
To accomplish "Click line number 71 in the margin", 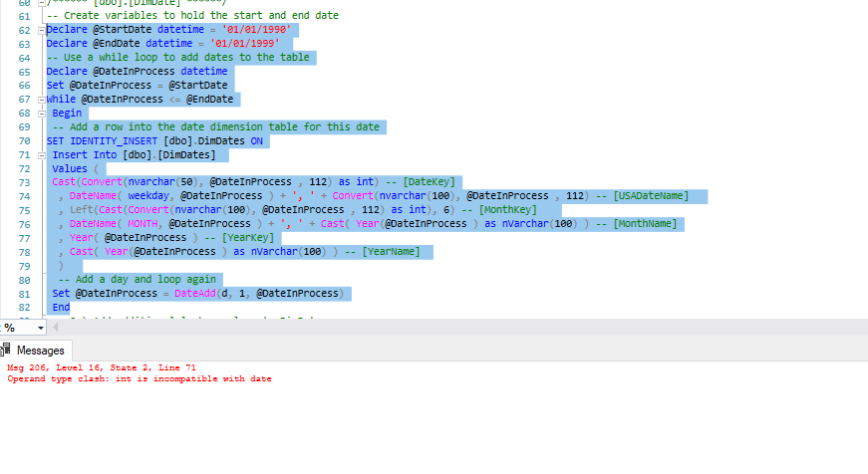I will (24, 155).
